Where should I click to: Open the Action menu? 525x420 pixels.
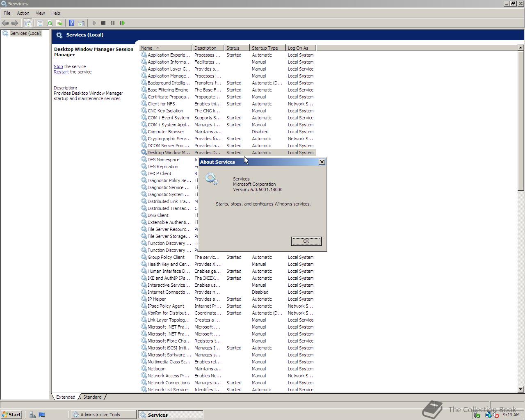(x=23, y=13)
